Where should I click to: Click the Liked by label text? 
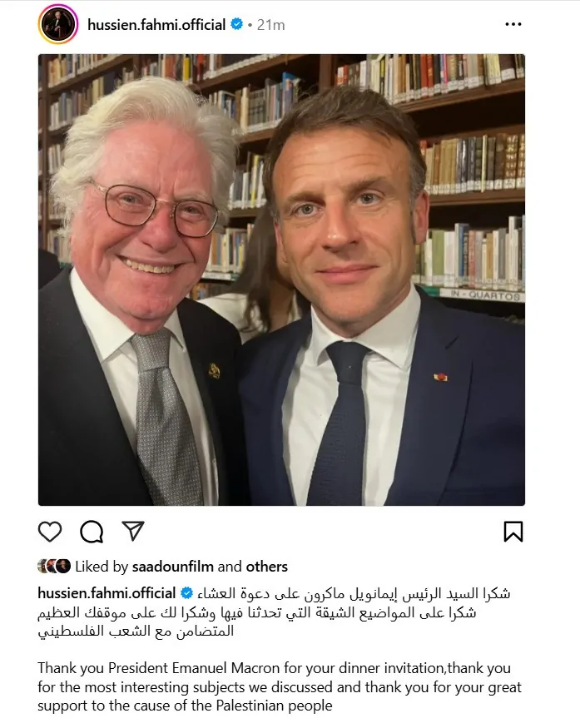[102, 567]
